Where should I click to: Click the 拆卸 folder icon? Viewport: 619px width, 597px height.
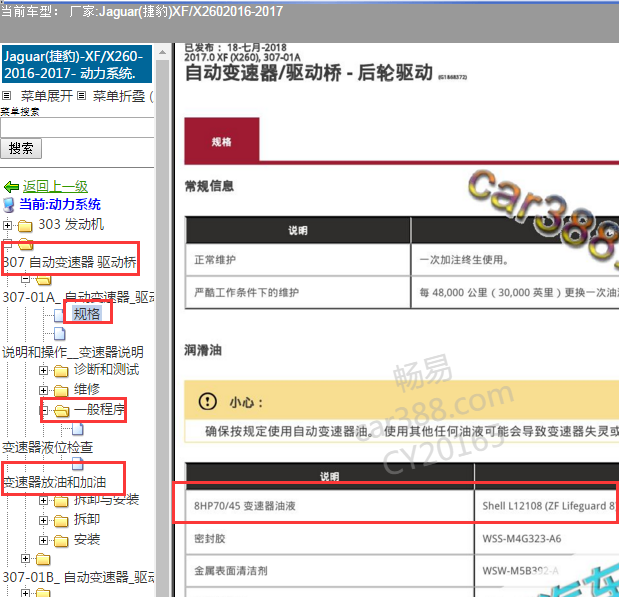coord(61,521)
